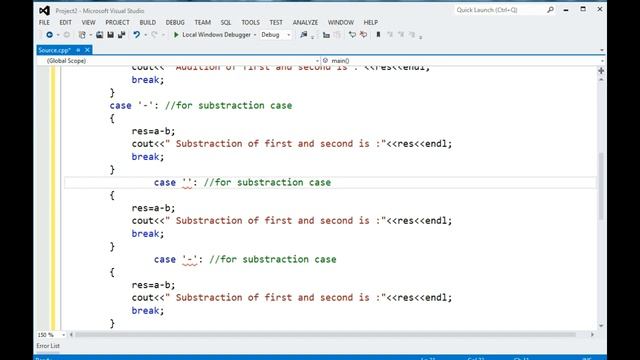
Task: Open the VIEW menu
Action: coord(88,22)
